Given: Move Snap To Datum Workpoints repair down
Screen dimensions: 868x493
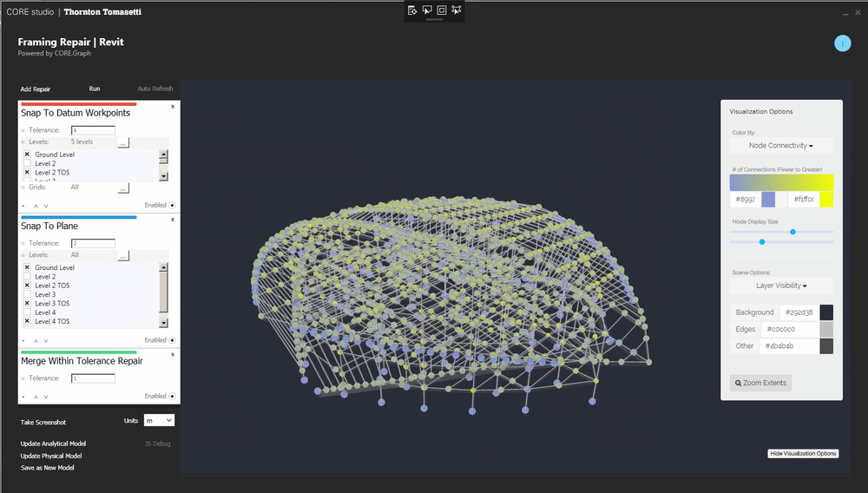Looking at the screenshot, I should coord(46,206).
